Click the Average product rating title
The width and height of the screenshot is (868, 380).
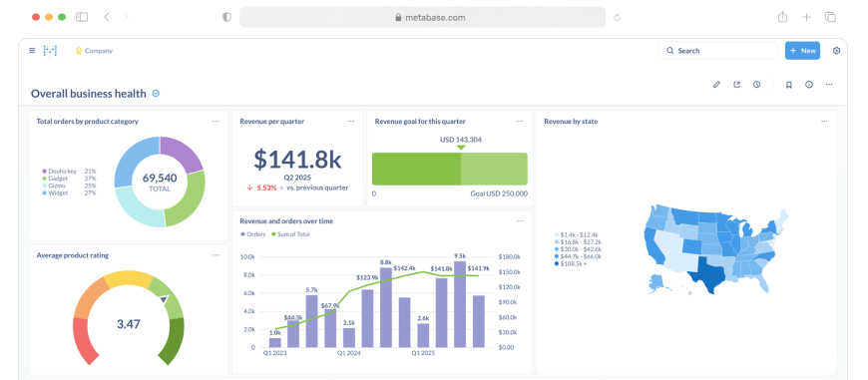73,255
